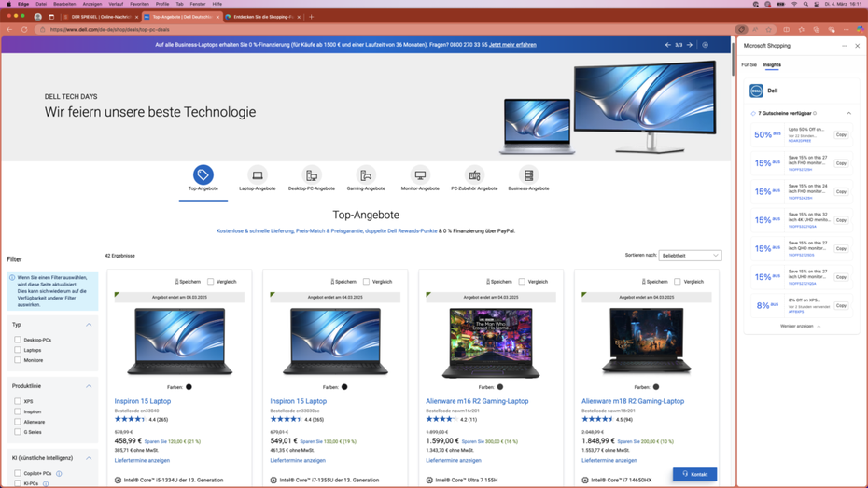
Task: Open Edge settings and more menu
Action: [x=847, y=29]
